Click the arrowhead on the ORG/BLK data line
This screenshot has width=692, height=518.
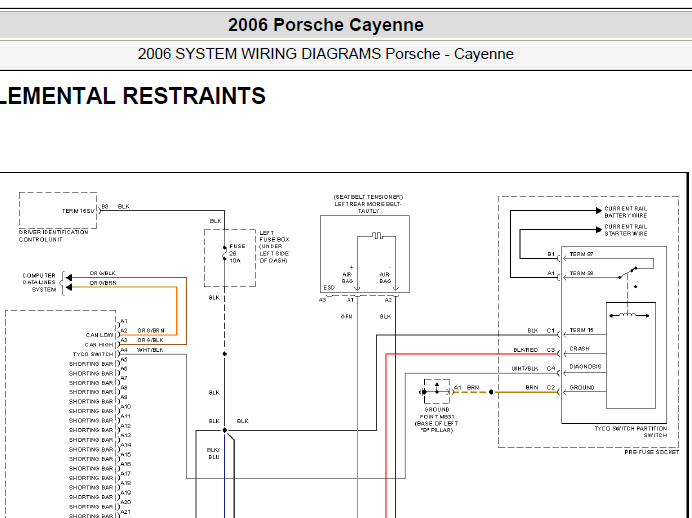69,278
